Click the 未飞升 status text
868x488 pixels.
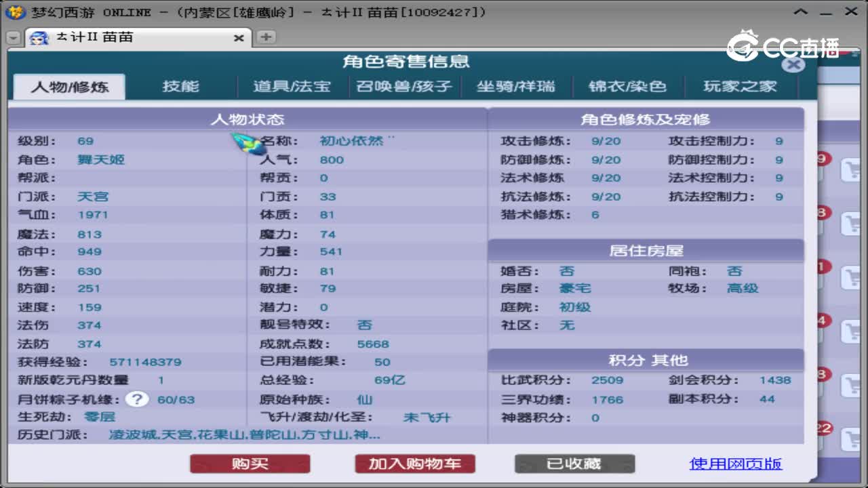click(427, 418)
